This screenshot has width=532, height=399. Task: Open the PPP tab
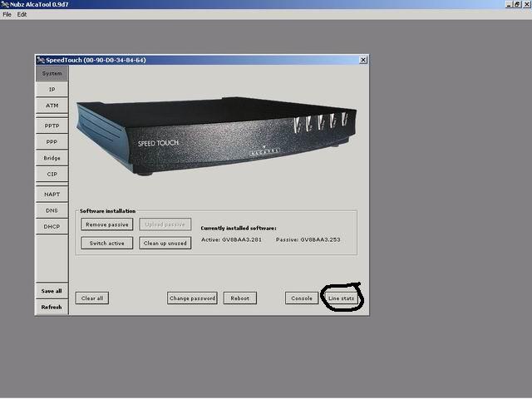52,142
